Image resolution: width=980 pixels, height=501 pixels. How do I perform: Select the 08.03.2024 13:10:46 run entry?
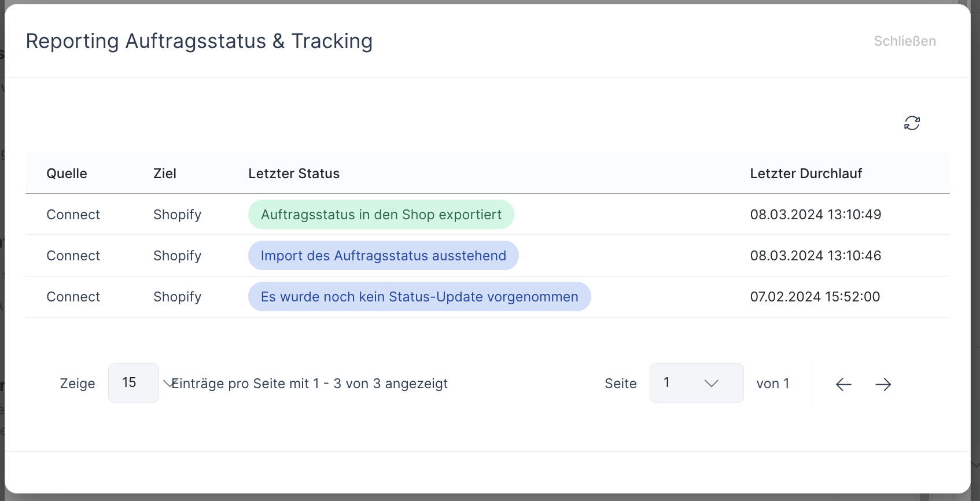(x=815, y=256)
